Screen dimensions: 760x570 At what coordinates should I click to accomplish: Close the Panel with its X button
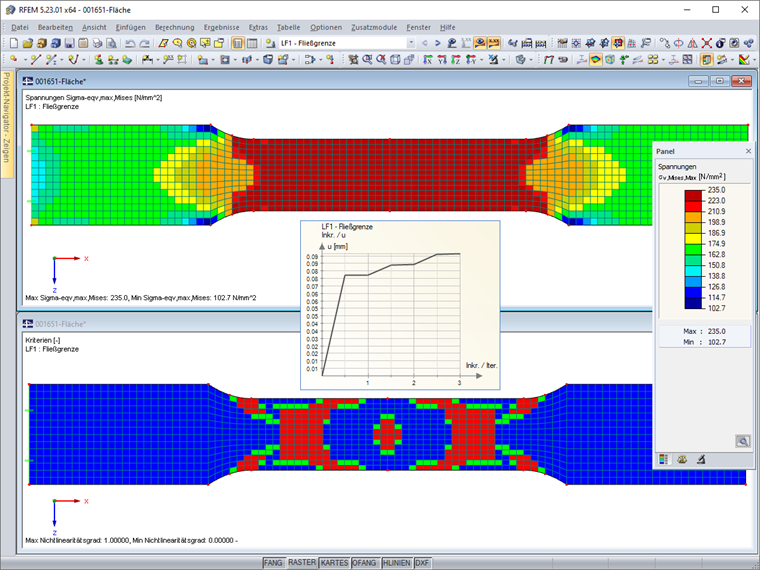point(748,151)
